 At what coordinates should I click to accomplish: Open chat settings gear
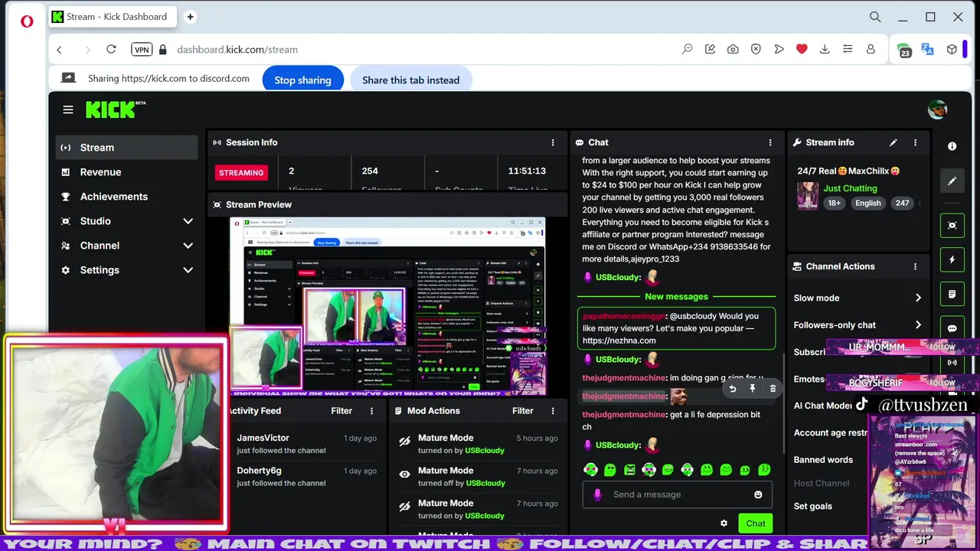tap(724, 523)
